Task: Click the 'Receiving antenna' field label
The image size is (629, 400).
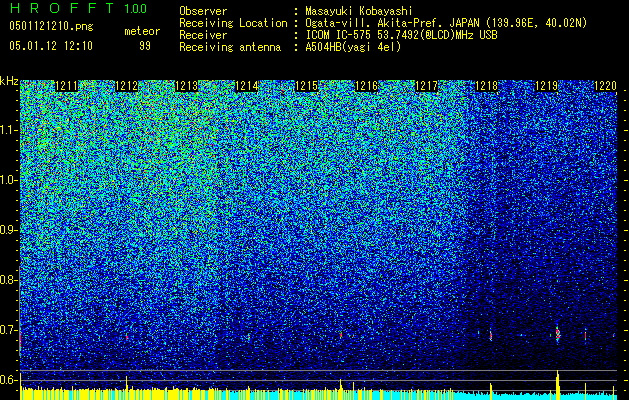Action: point(230,47)
